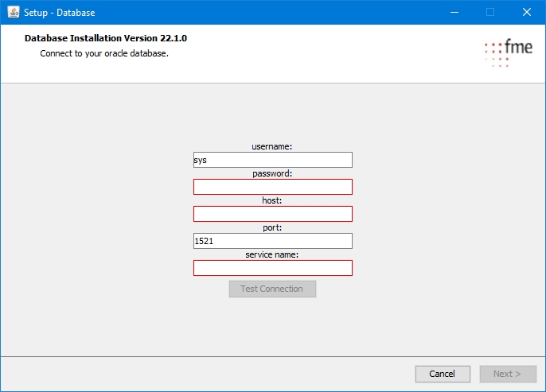
Task: Click the "Connect to your oracle database." text
Action: [x=104, y=54]
